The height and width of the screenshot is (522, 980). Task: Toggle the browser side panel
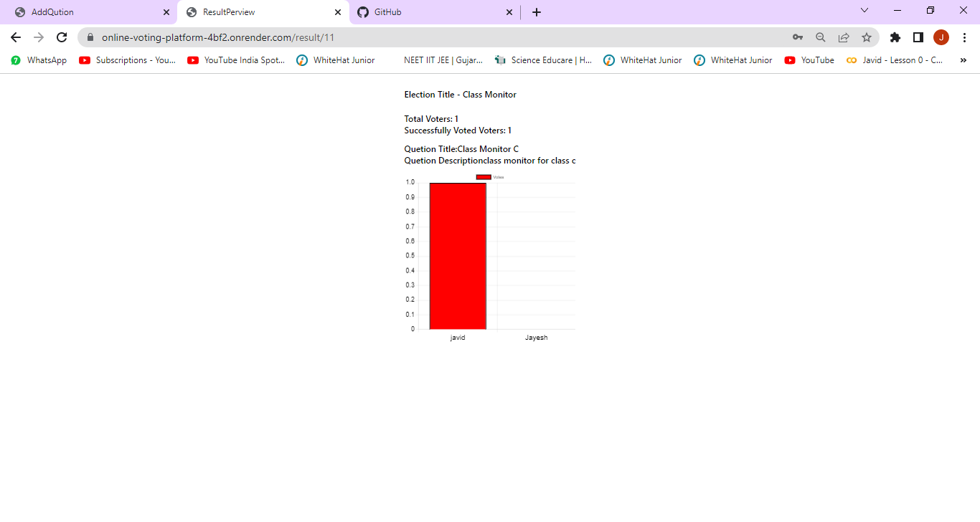[x=918, y=37]
